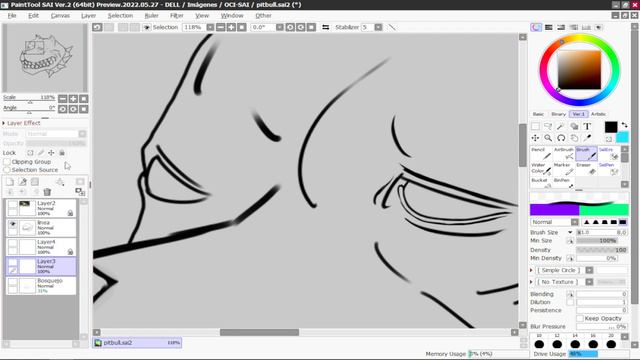Open brush blending mode Normal dropdown
Image resolution: width=640 pixels, height=360 pixels.
point(574,222)
